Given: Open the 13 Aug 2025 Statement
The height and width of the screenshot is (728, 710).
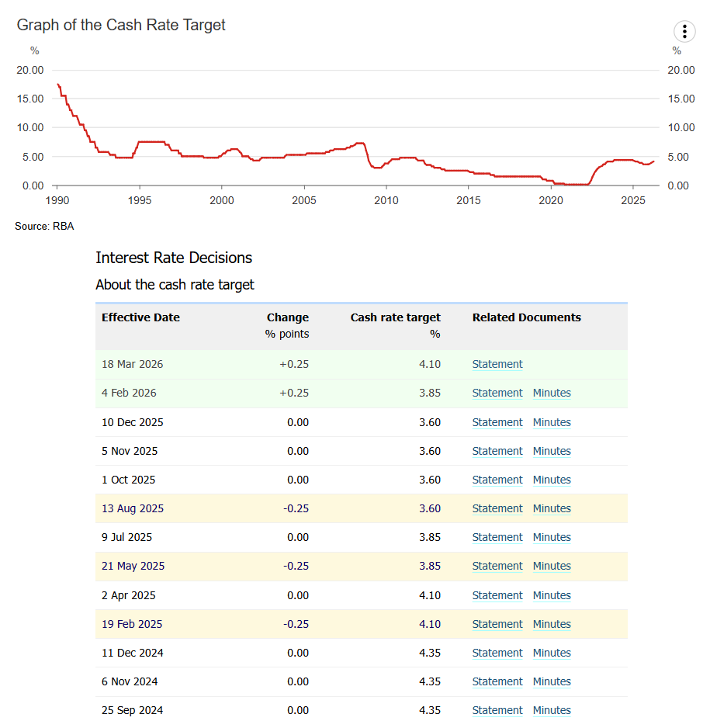Looking at the screenshot, I should click(x=497, y=508).
